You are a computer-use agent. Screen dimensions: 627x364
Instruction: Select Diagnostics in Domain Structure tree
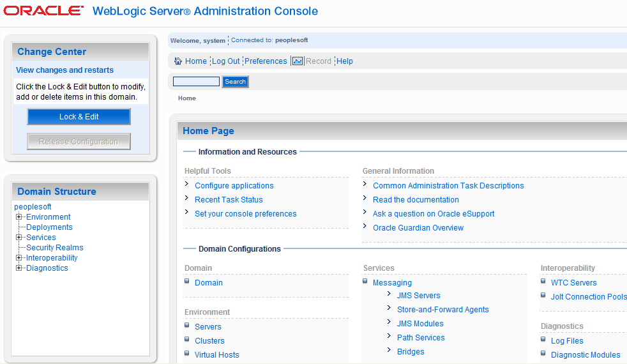pos(47,268)
